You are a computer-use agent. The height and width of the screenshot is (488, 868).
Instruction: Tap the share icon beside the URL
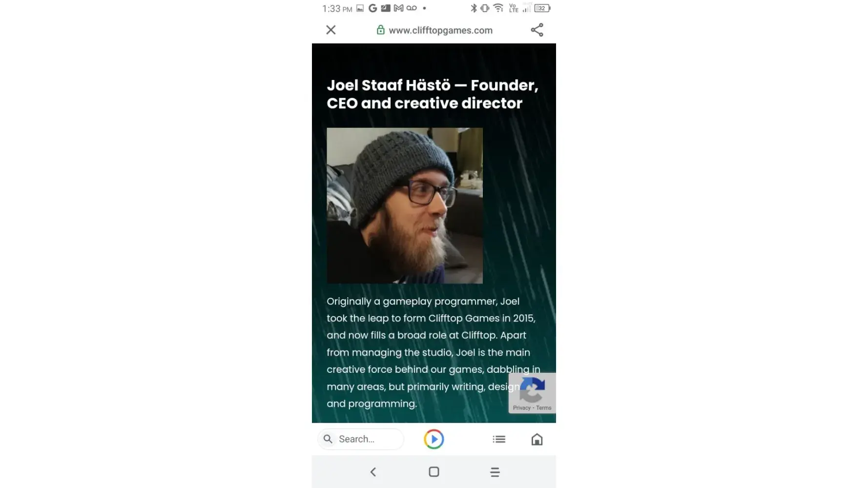tap(537, 30)
